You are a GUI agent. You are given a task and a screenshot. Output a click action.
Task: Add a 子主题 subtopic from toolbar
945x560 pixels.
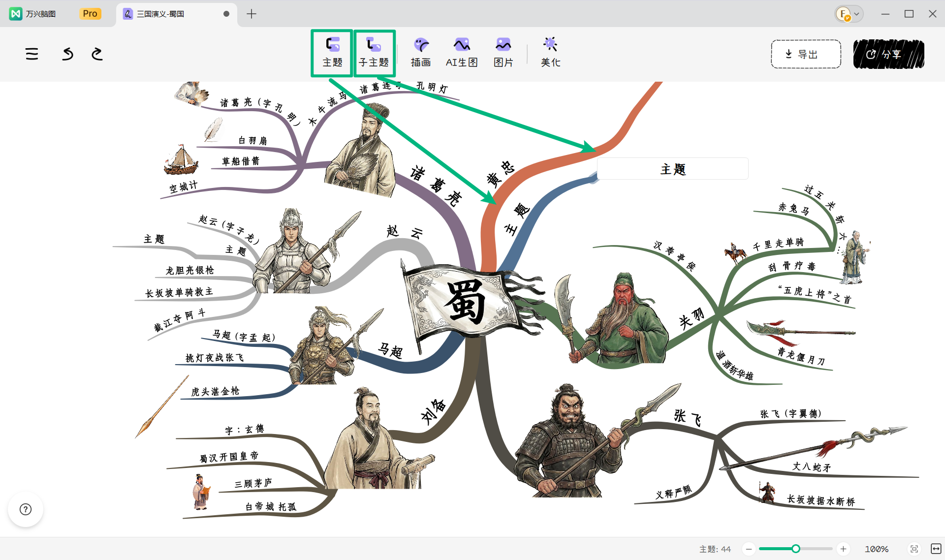point(374,52)
